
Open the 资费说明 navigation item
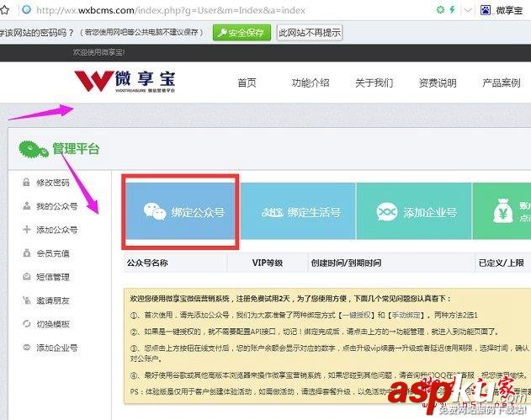coord(438,82)
